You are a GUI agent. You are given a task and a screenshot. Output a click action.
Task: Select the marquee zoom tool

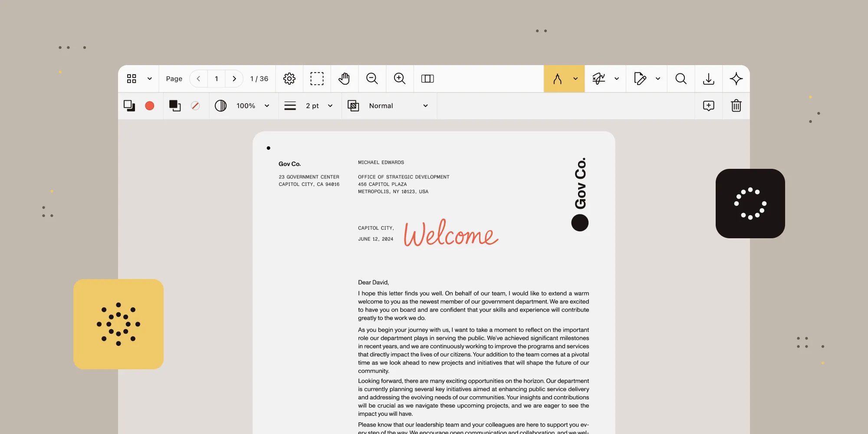pos(317,79)
